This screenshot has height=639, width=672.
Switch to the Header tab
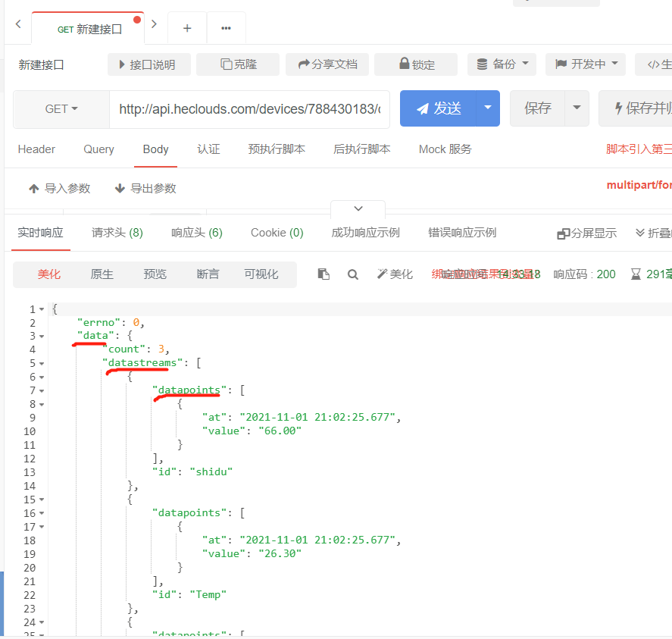[36, 149]
